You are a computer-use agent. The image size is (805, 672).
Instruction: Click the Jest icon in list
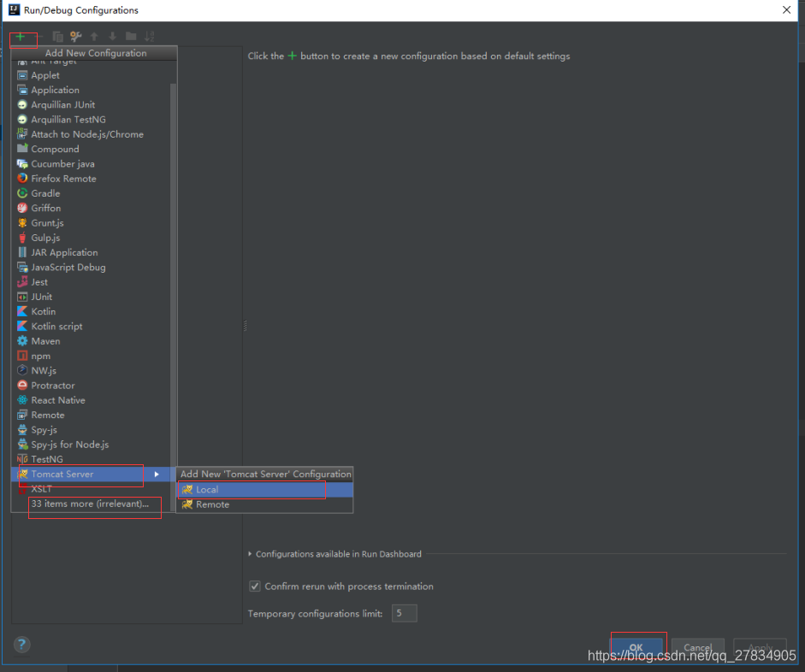click(22, 282)
